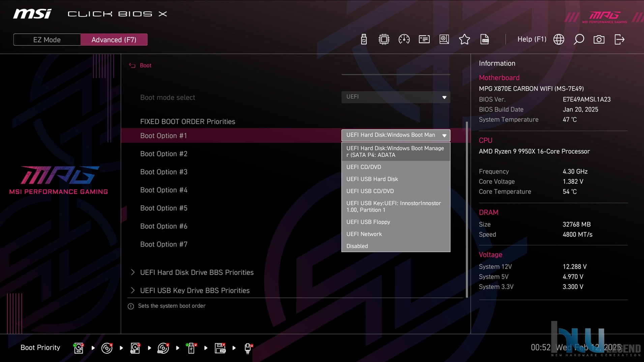
Task: Select USB floppy icon in Boot Priority bar
Action: (x=220, y=348)
